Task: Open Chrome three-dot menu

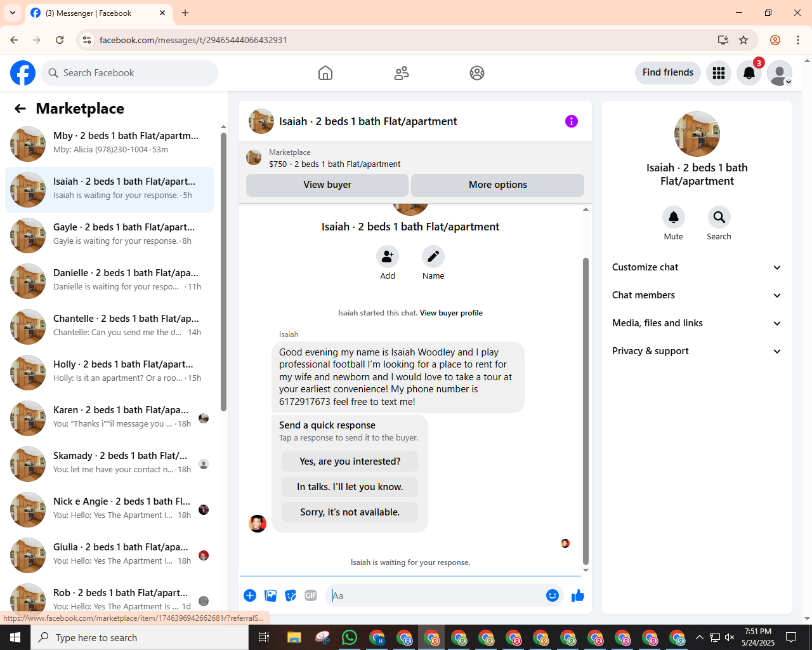Action: (x=798, y=40)
